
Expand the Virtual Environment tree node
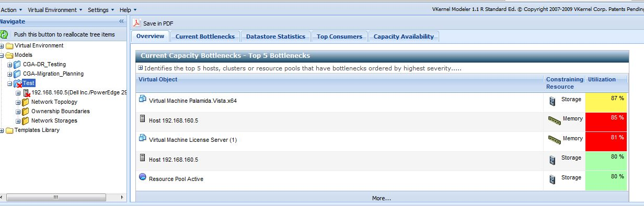point(2,46)
